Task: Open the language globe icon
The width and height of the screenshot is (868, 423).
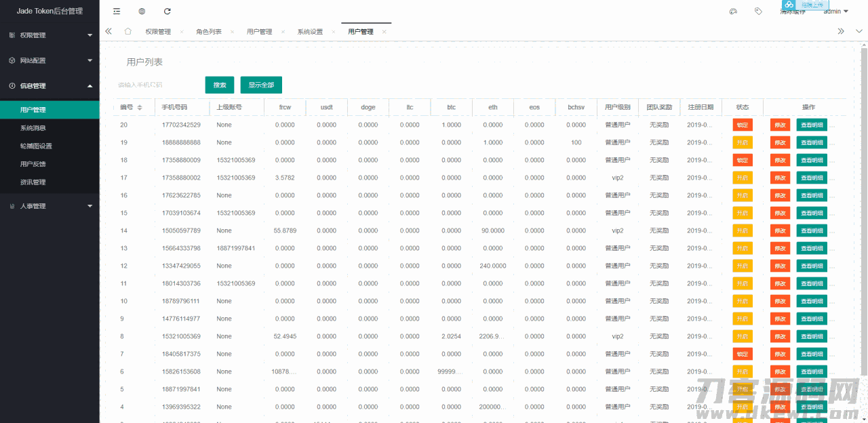Action: click(142, 11)
